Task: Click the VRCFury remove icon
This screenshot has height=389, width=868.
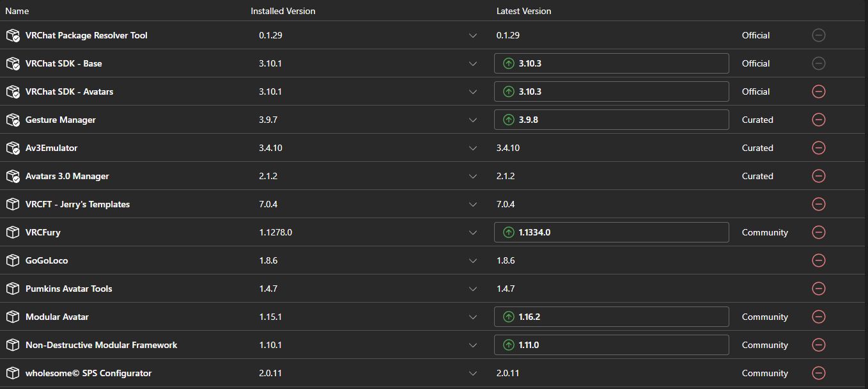Action: point(818,232)
